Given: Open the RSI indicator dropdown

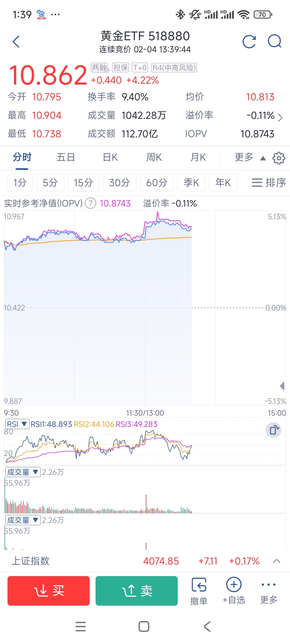Looking at the screenshot, I should click(17, 424).
